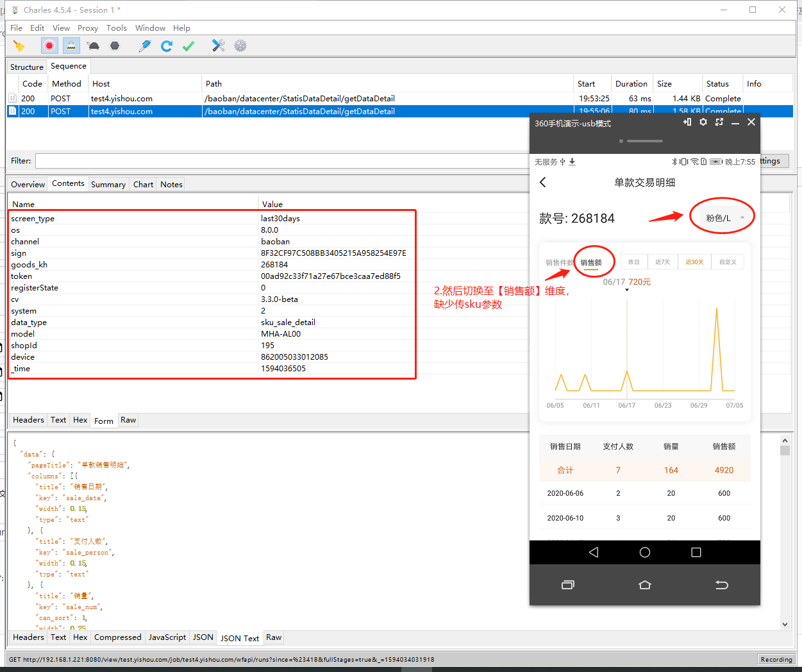Open the Chart tab

(143, 185)
